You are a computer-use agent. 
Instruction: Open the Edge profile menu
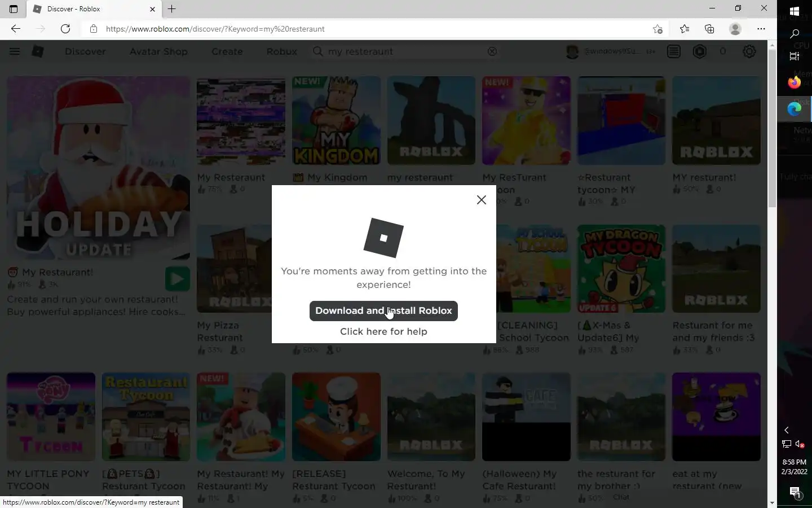click(735, 29)
